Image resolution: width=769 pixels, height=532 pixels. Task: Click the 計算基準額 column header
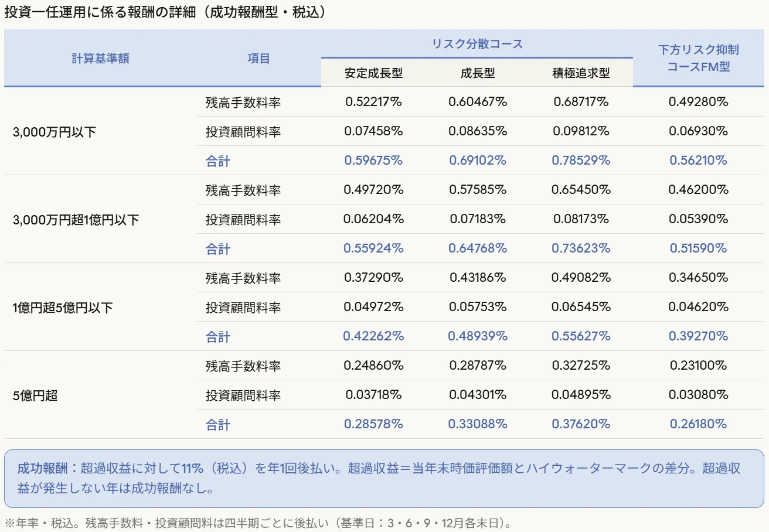(100, 59)
